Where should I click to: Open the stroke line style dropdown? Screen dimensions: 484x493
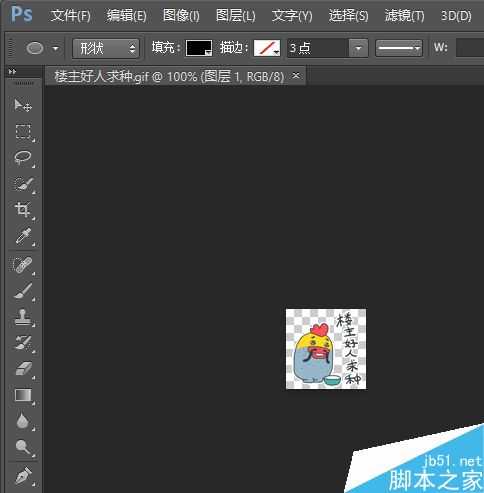point(399,48)
